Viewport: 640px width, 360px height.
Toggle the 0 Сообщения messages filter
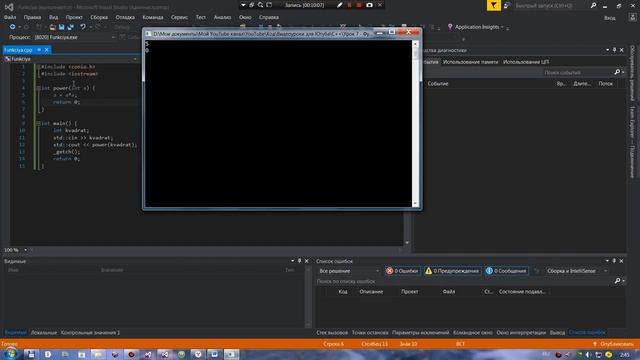pyautogui.click(x=506, y=271)
